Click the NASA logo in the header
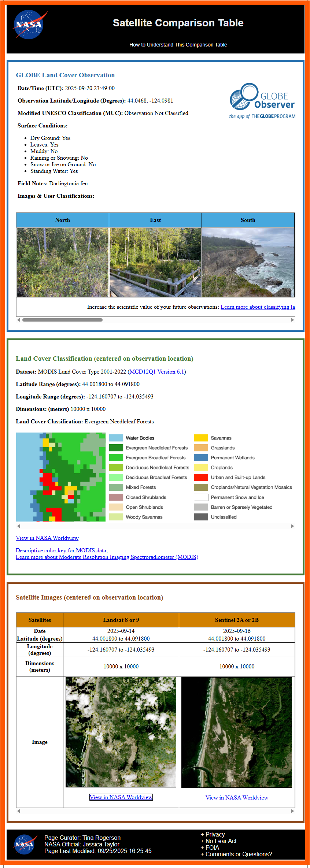The height and width of the screenshot is (868, 310). pos(29,25)
